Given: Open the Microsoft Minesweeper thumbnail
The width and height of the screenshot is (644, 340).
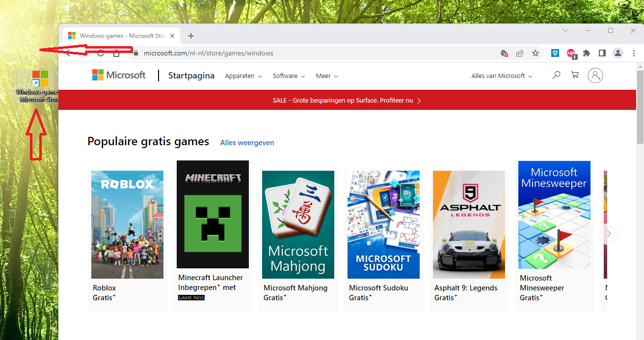Looking at the screenshot, I should pos(554,215).
